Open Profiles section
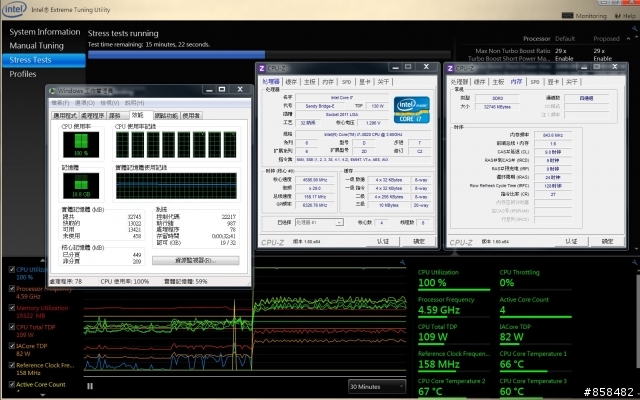 click(x=22, y=74)
